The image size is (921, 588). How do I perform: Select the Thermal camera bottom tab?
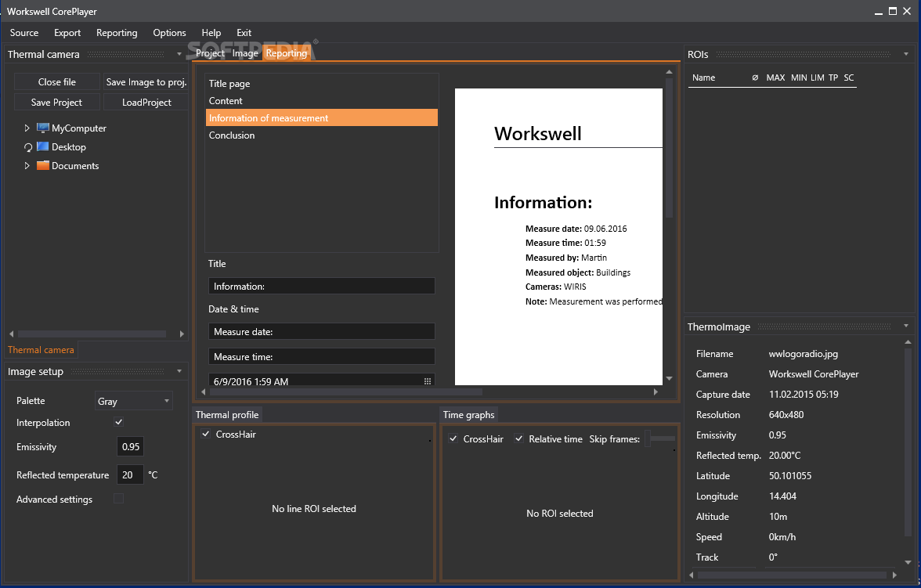(x=41, y=349)
